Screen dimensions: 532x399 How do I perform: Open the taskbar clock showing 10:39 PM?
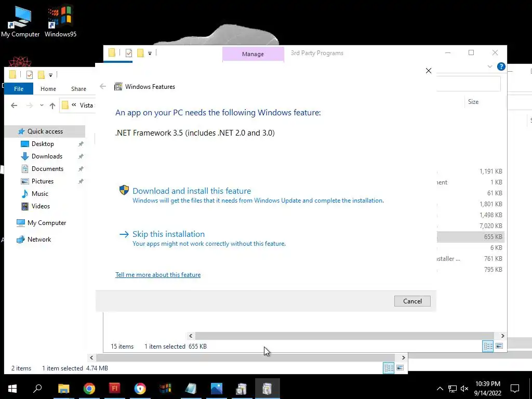pos(487,389)
